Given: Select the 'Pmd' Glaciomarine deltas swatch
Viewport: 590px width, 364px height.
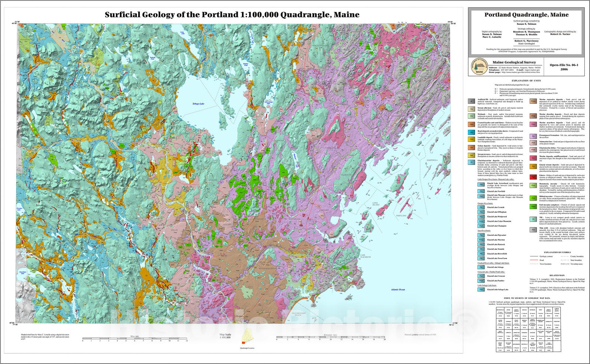Looking at the screenshot, I should [x=533, y=150].
